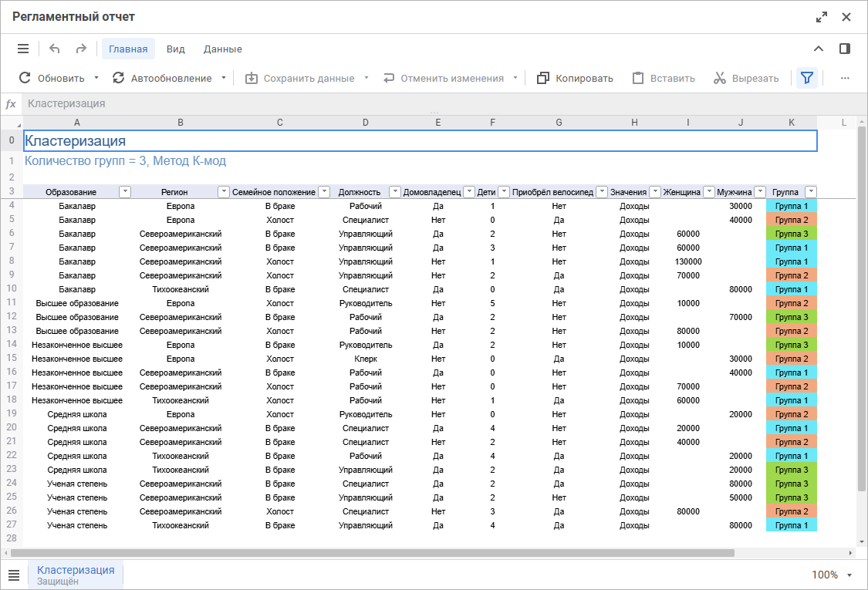Redo the last action
868x590 pixels.
[x=81, y=49]
